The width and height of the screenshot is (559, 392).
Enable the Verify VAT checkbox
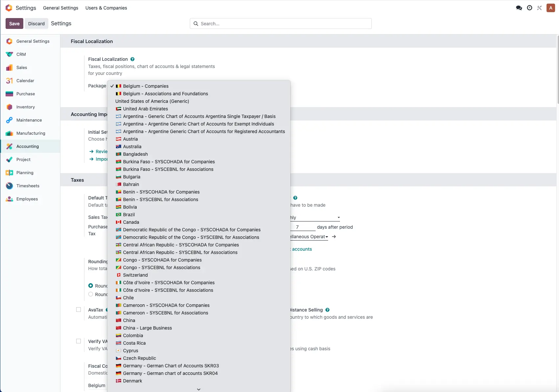pyautogui.click(x=78, y=341)
